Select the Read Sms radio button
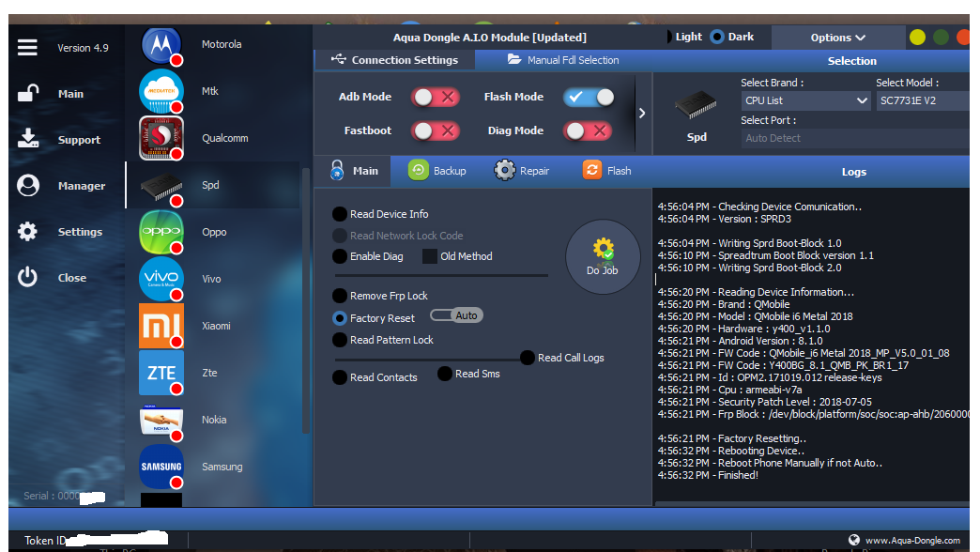Image resolution: width=980 pixels, height=552 pixels. [444, 374]
